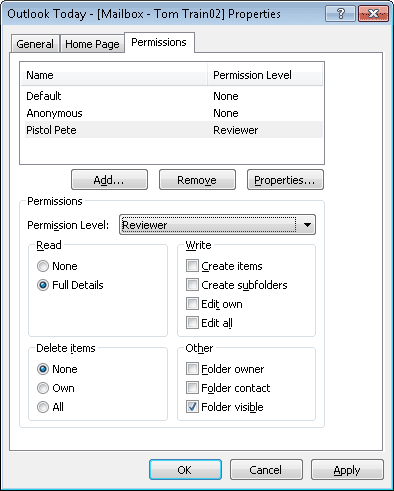Open the Permission Level dropdown
Image resolution: width=394 pixels, height=491 pixels.
(x=217, y=225)
